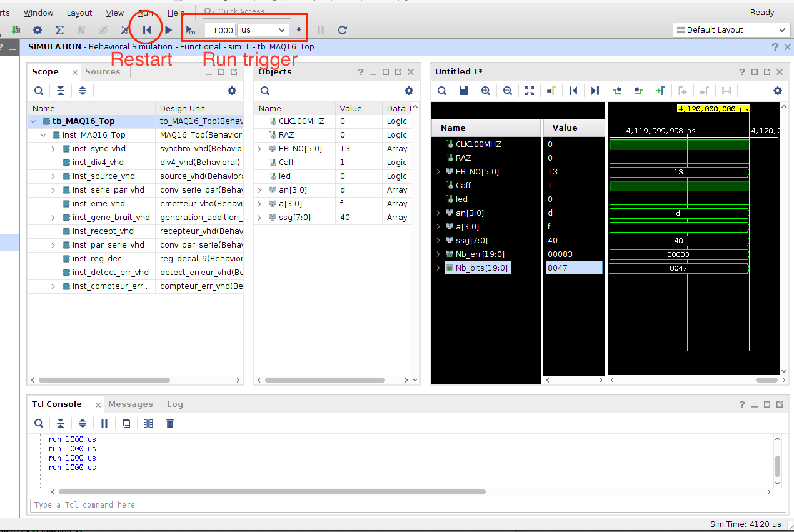The width and height of the screenshot is (794, 532).
Task: Click Expand All icon in Scope panel
Action: click(x=83, y=91)
